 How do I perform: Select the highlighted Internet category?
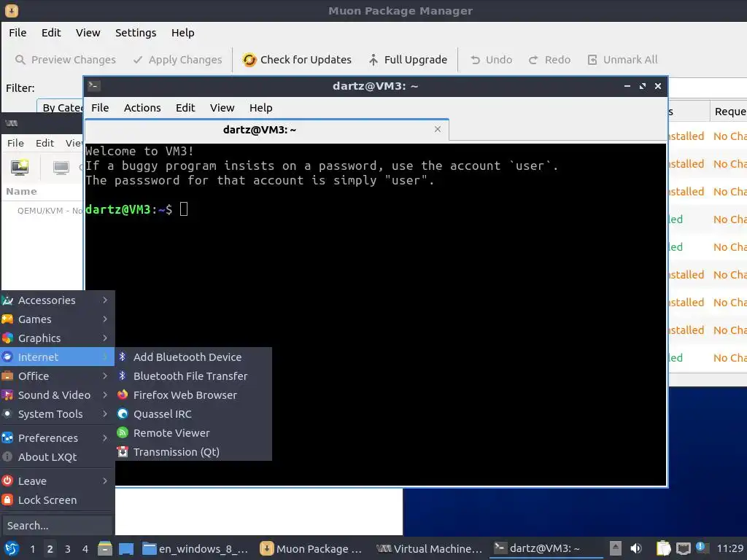[x=56, y=357]
